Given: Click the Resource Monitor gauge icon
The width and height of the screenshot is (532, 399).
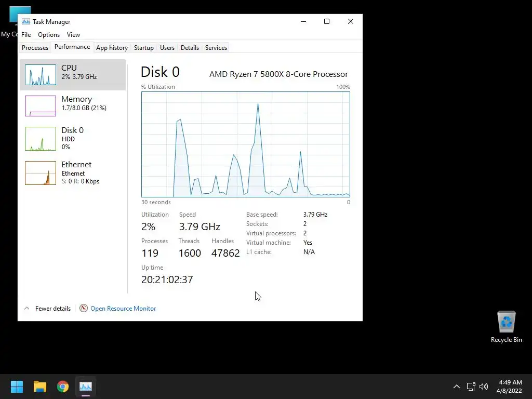Looking at the screenshot, I should 84,308.
